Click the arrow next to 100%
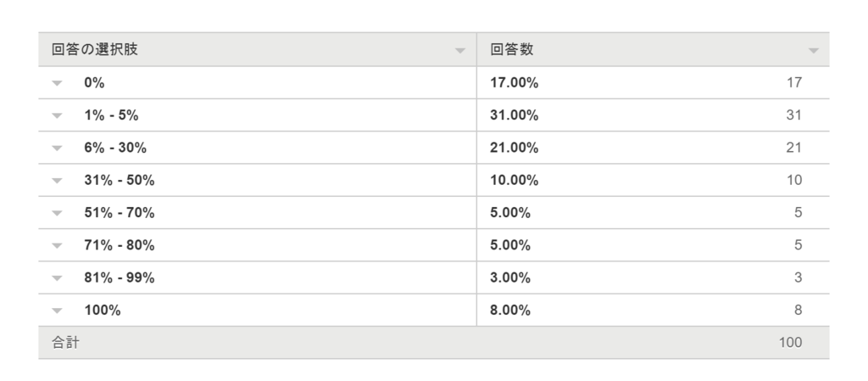Screen dimensions: 868x381 point(57,311)
